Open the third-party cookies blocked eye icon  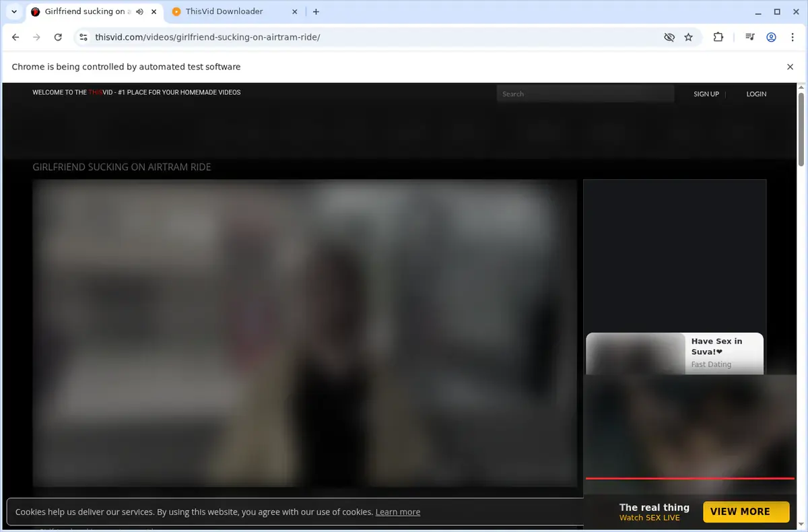click(669, 37)
